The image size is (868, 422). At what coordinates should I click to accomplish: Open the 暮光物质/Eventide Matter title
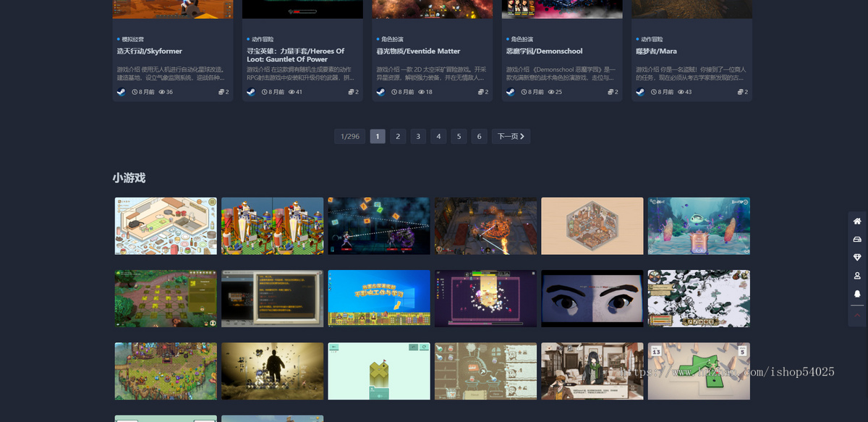click(x=418, y=51)
